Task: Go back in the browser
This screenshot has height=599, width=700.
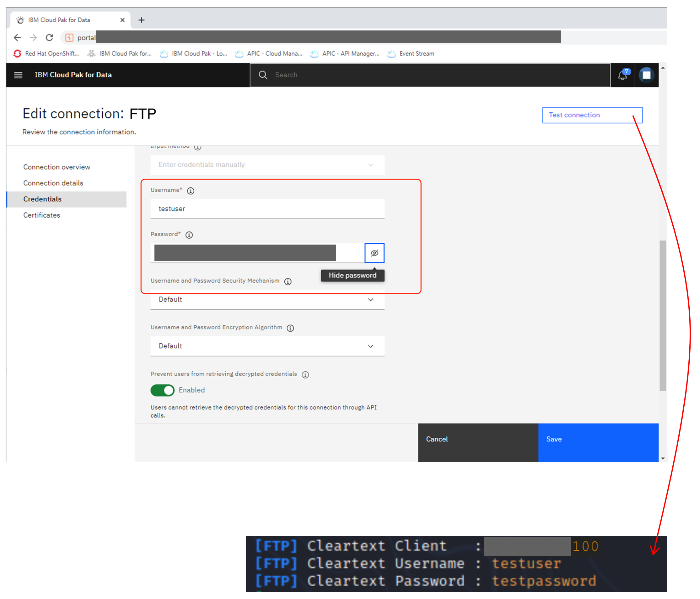Action: (x=17, y=37)
